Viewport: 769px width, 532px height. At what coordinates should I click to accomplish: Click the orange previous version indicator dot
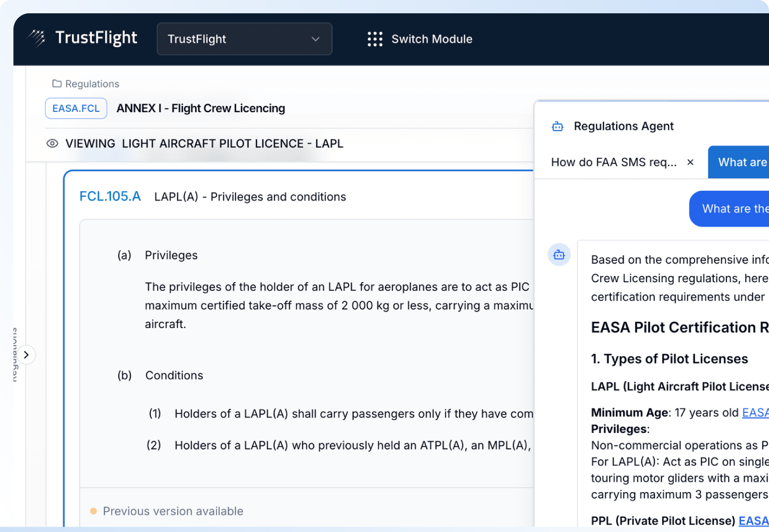94,511
